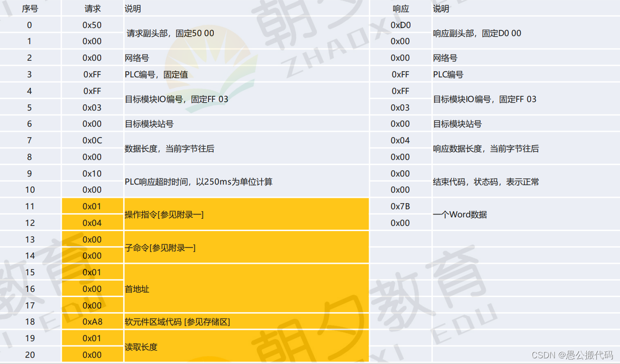Screen dimensions: 620x364
Task: Select request value 0x10
Action: [x=92, y=174]
